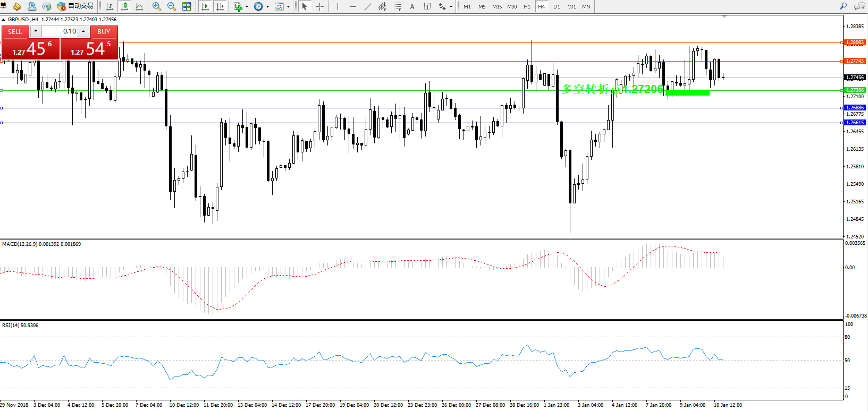Click the orange 1.28083 price line label
The width and height of the screenshot is (868, 411).
(x=855, y=42)
